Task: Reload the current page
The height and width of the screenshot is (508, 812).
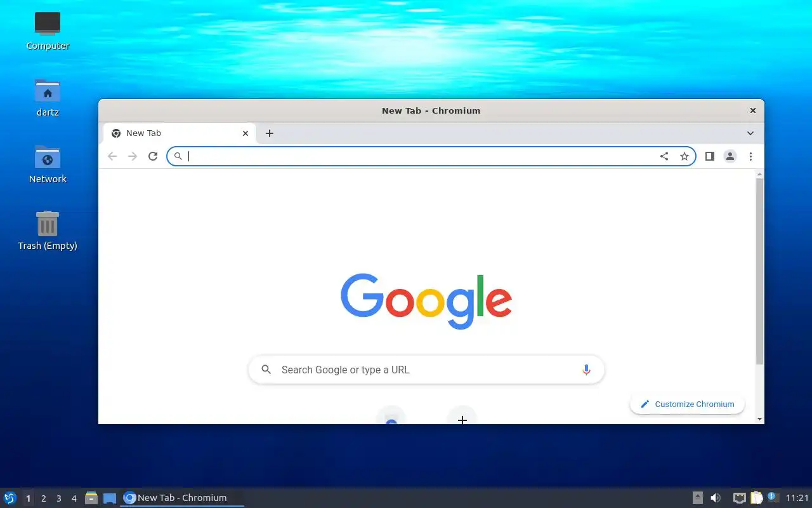Action: coord(153,156)
